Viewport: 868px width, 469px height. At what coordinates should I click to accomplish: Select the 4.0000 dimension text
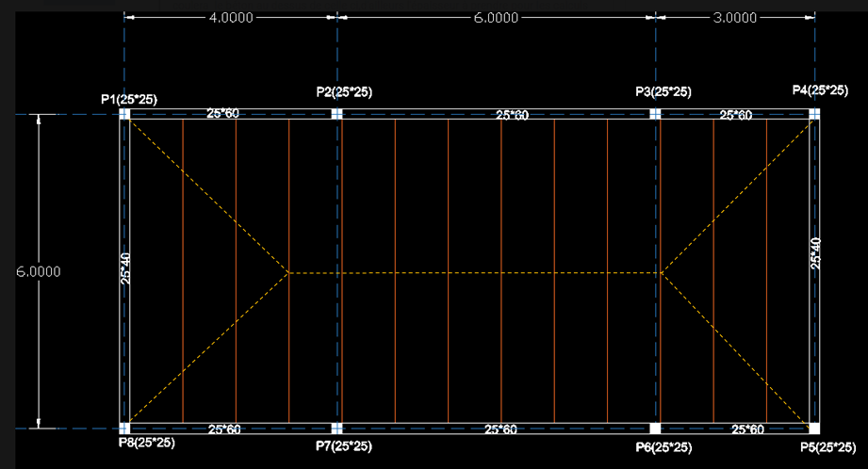coord(231,18)
